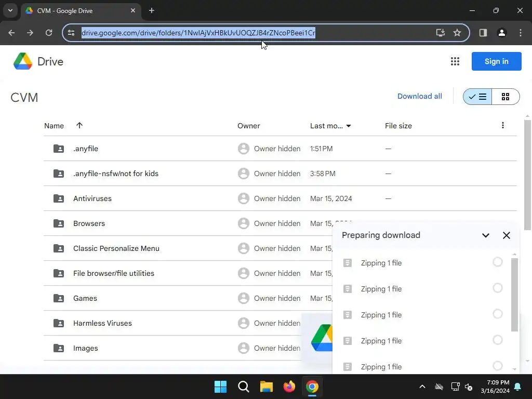
Task: Click the download panel scrollbar
Action: [514, 295]
